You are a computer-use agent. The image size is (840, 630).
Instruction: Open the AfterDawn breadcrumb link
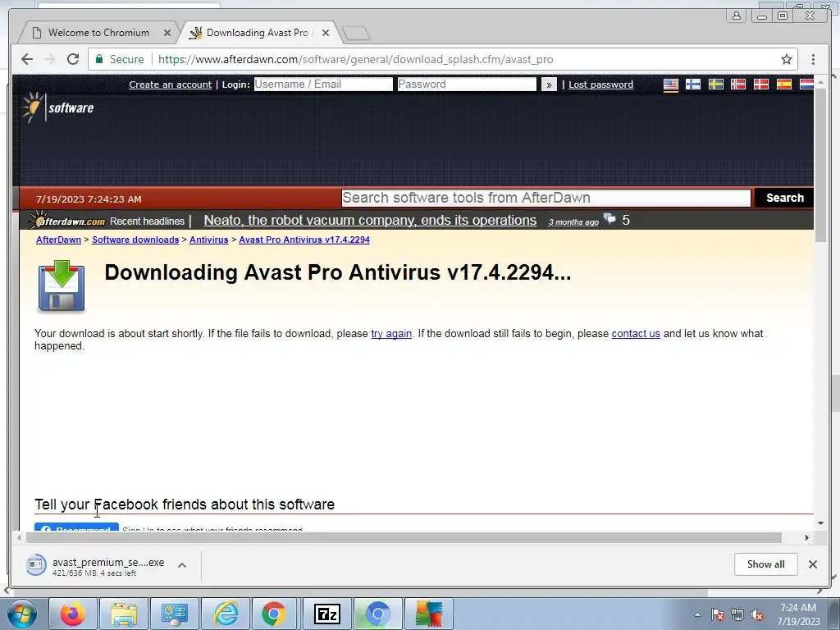coord(58,240)
